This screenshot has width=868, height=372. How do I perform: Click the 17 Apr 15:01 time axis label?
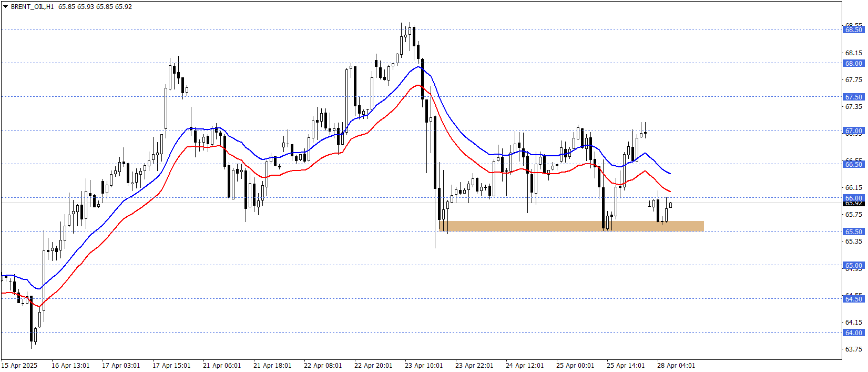(171, 366)
